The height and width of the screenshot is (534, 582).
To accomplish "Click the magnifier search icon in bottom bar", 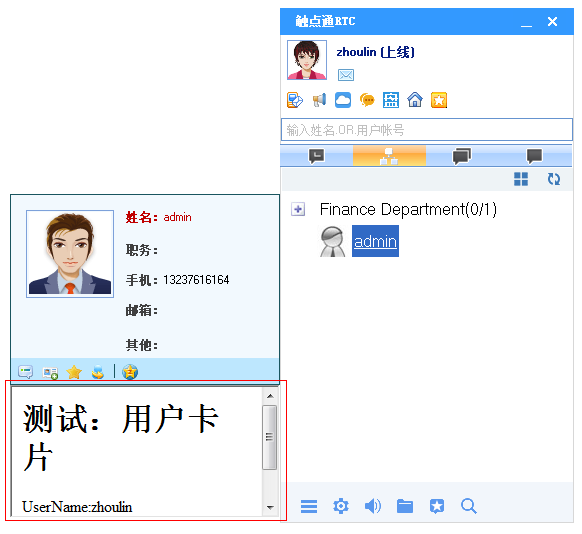I will pyautogui.click(x=469, y=506).
